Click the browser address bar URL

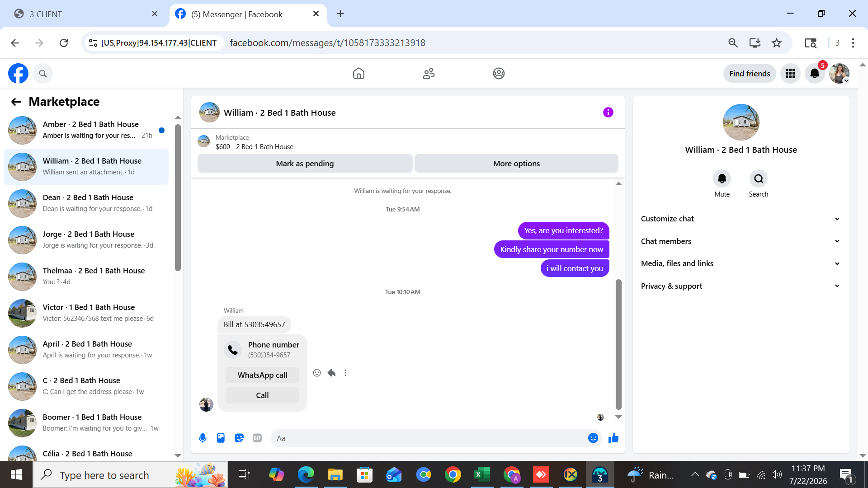tap(327, 43)
